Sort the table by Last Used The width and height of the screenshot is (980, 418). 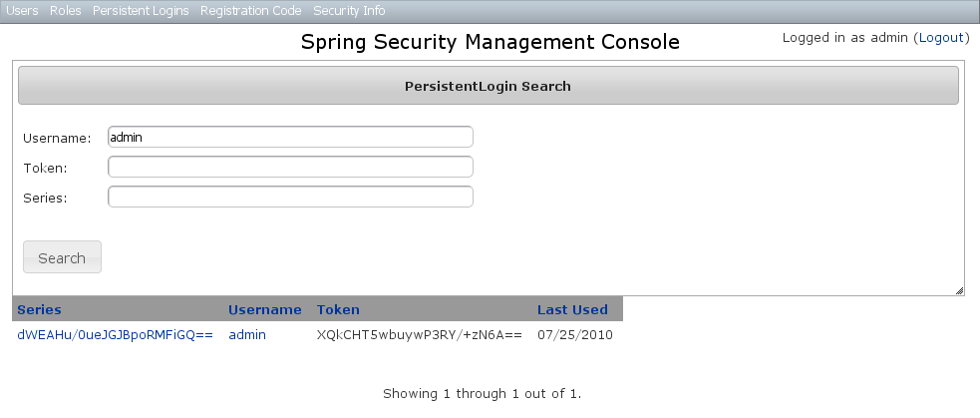(572, 309)
